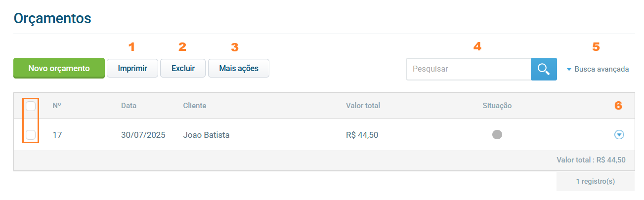Click the Data column header
This screenshot has width=644, height=200.
click(129, 106)
